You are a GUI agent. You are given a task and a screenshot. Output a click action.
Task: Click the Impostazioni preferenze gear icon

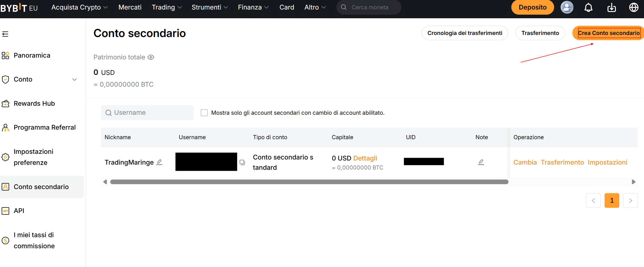click(5, 157)
